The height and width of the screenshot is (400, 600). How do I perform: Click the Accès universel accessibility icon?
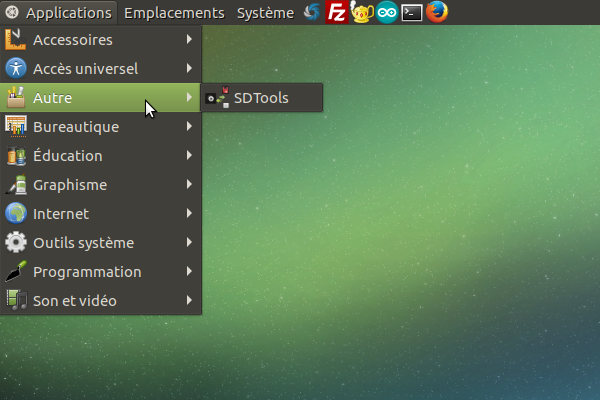point(16,69)
